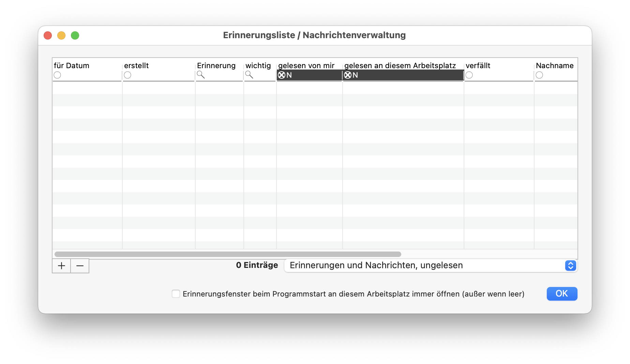
Task: Click the filter circle under erstellt
Action: click(x=127, y=75)
